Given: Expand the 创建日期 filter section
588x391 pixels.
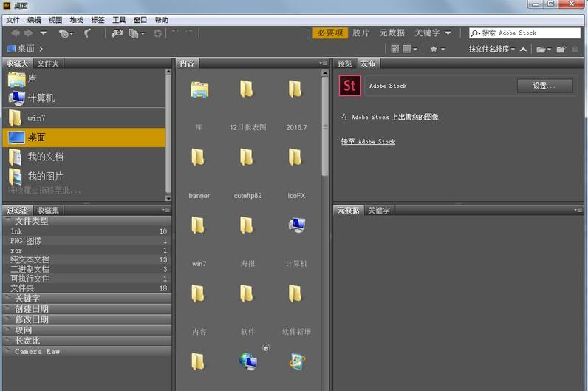Looking at the screenshot, I should click(x=31, y=309).
